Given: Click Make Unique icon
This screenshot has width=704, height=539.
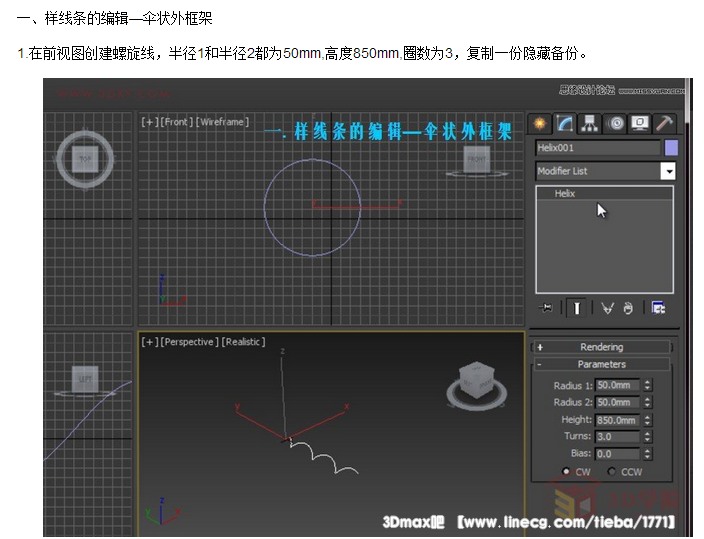Looking at the screenshot, I should 607,308.
